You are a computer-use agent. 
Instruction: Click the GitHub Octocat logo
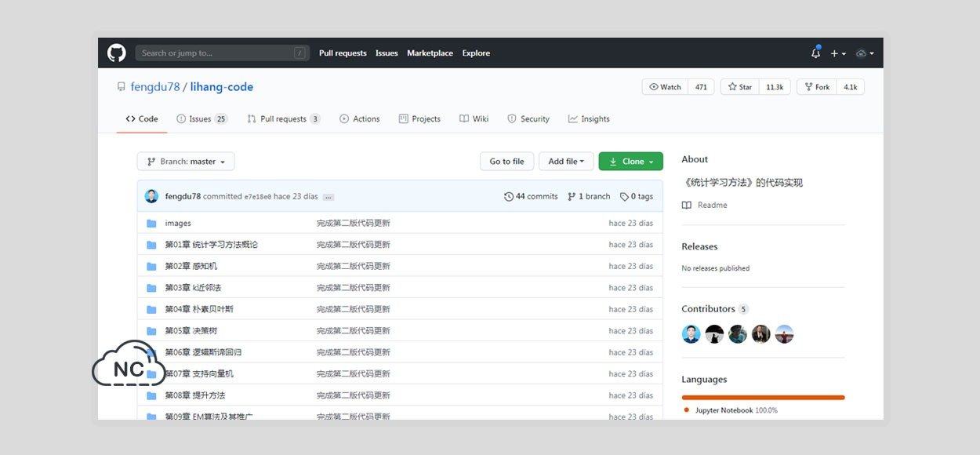pyautogui.click(x=117, y=53)
